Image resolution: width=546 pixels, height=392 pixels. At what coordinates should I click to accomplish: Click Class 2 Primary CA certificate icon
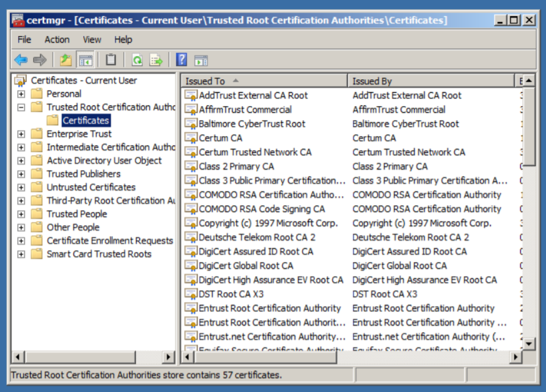point(191,167)
